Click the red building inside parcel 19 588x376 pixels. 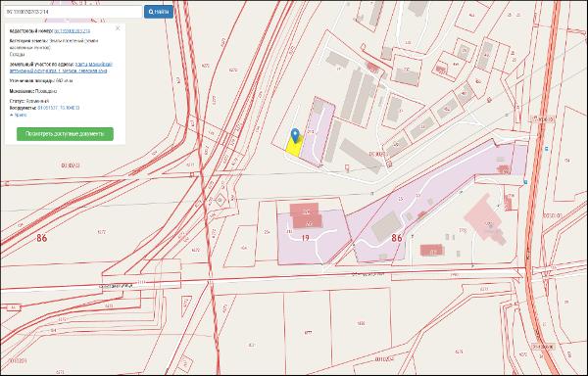tap(307, 215)
